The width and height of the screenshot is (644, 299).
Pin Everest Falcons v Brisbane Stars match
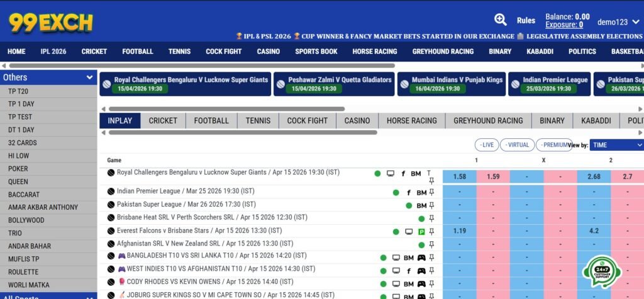tap(431, 231)
